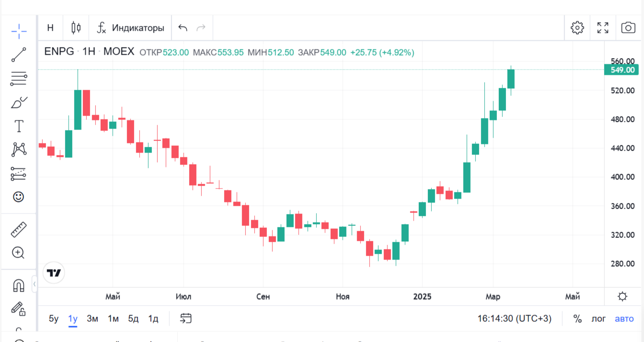The image size is (644, 342).
Task: Open the Индикаторы indicators button
Action: pyautogui.click(x=131, y=28)
